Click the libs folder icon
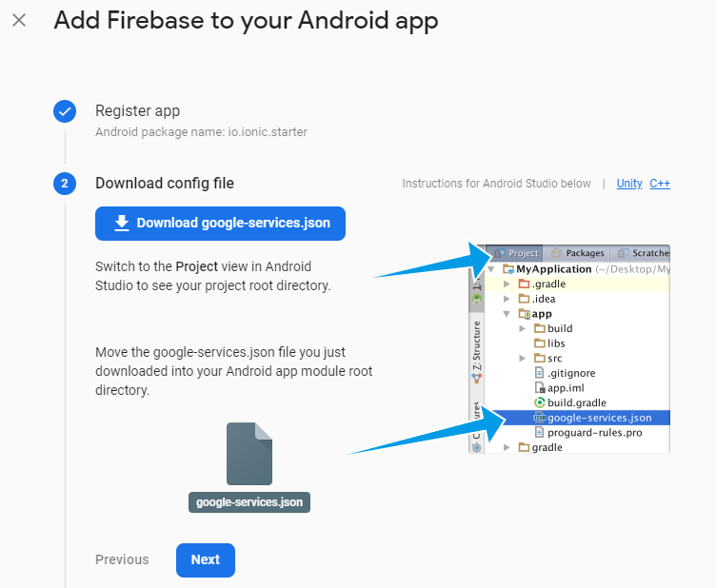This screenshot has height=588, width=716. tap(539, 343)
